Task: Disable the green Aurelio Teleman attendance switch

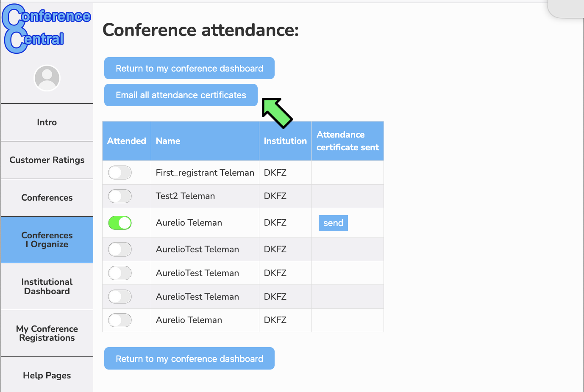Action: 120,223
